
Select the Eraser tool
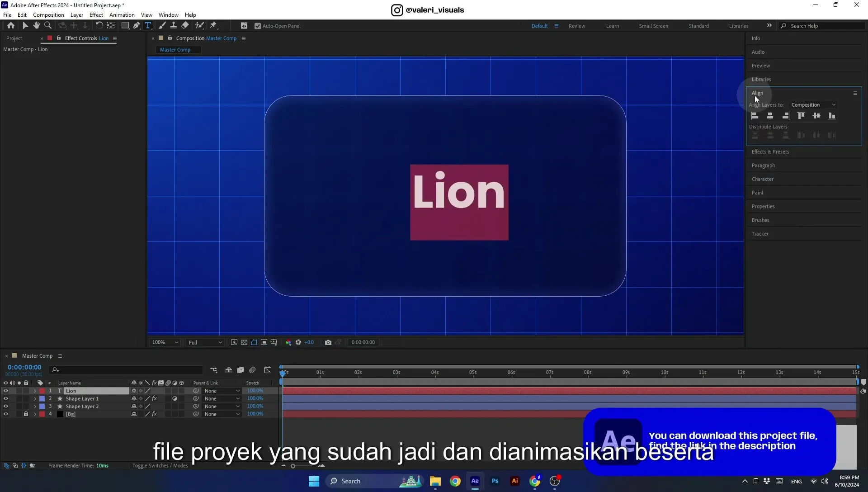click(185, 26)
